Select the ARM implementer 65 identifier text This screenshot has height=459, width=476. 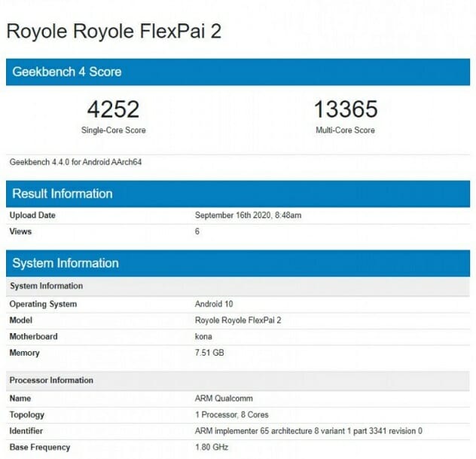(309, 431)
